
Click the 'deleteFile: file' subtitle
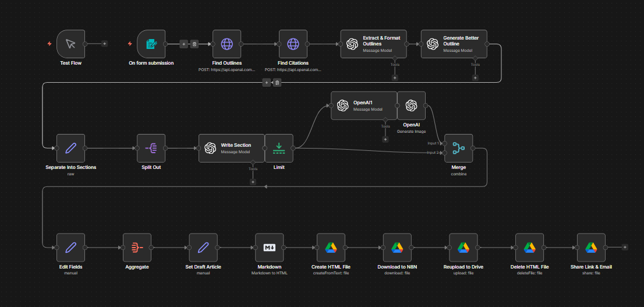pyautogui.click(x=529, y=273)
